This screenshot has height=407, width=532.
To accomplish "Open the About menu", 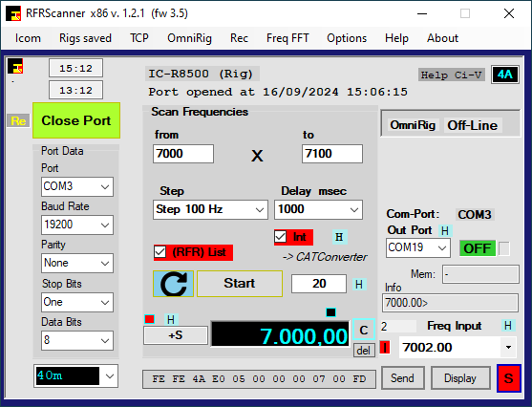I will pyautogui.click(x=442, y=38).
